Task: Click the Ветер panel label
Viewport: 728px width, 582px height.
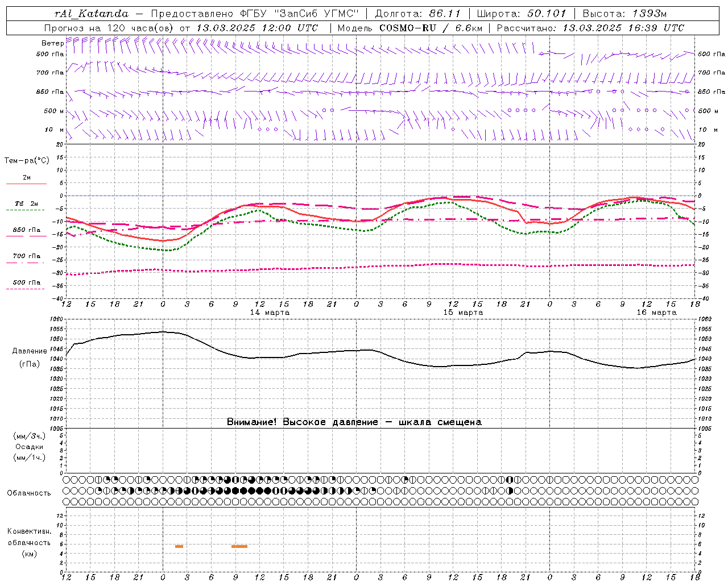Action: tap(52, 43)
